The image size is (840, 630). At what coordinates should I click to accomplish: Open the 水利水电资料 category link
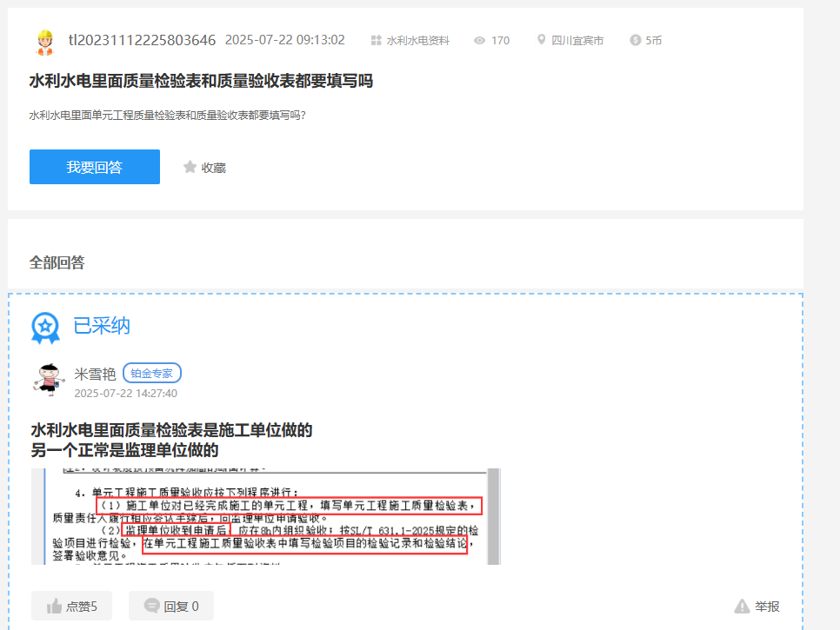click(417, 41)
